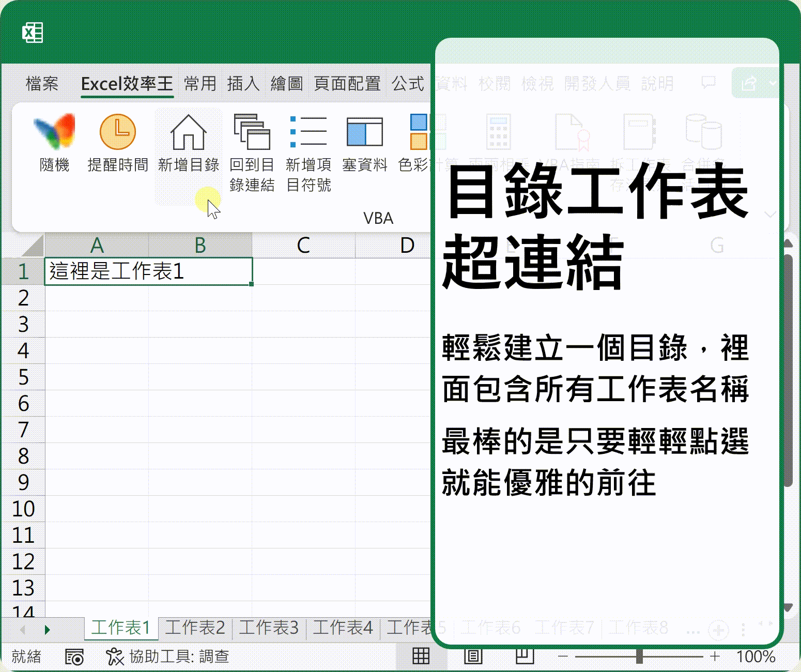The image size is (801, 672).
Task: Click the 新增目錄 house icon
Action: point(189,132)
